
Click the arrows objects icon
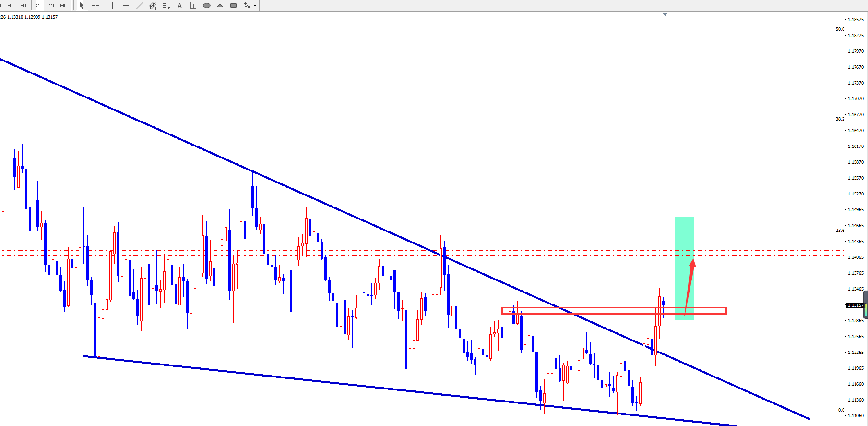247,5
